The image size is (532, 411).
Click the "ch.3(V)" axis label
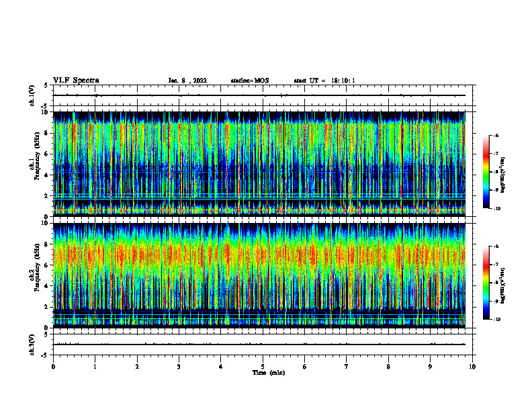click(32, 345)
